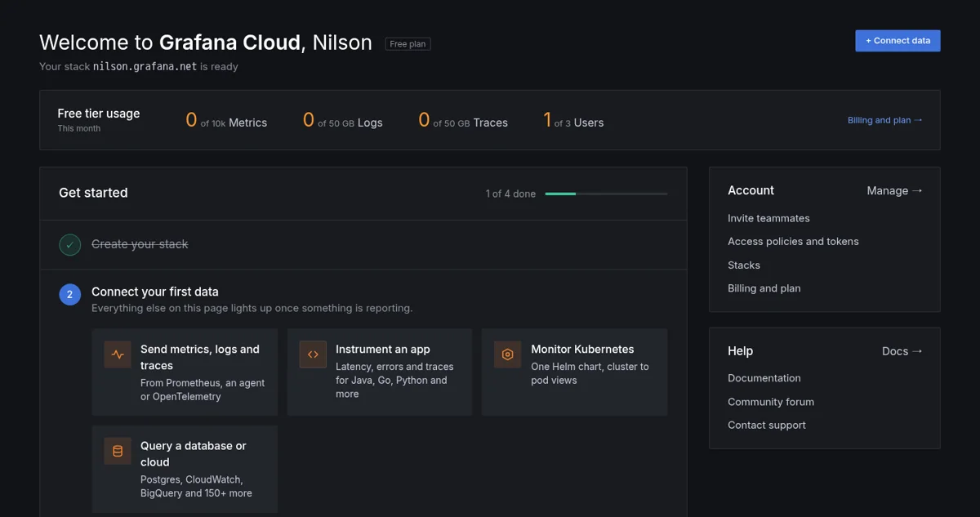Click 'One Helm chart, cluster to pod views' text
Image resolution: width=980 pixels, height=517 pixels.
click(590, 373)
